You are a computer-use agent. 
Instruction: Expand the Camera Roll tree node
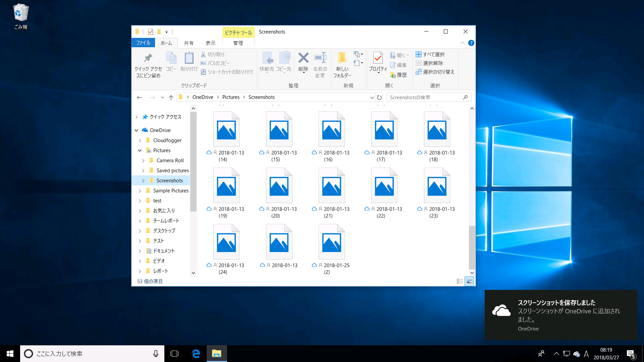tap(143, 160)
